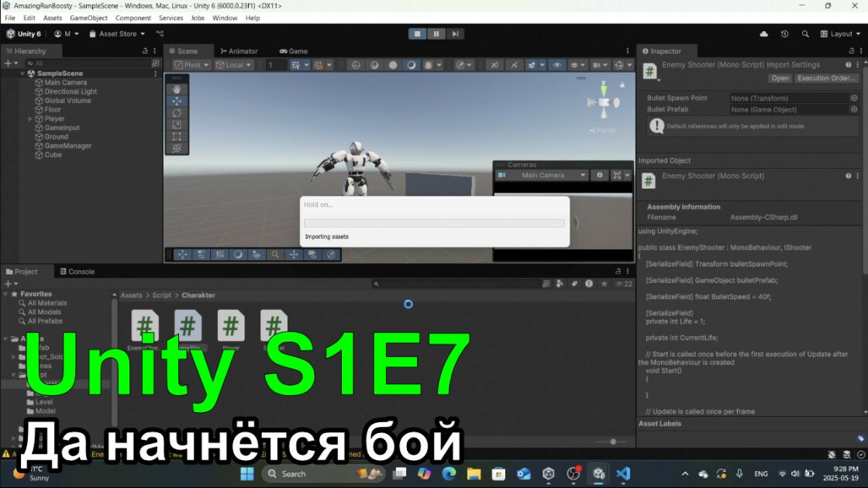The image size is (868, 488).
Task: Toggle the scene grid visibility button
Action: point(295,65)
